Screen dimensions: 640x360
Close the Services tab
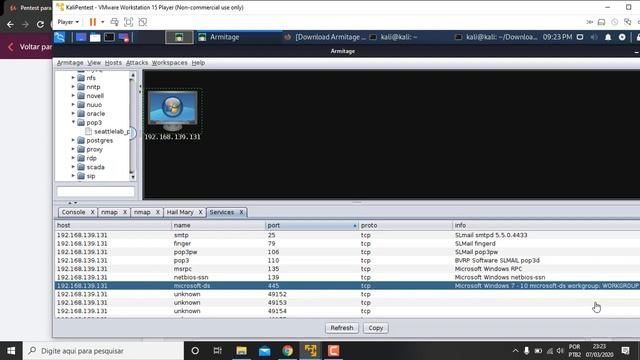point(241,212)
